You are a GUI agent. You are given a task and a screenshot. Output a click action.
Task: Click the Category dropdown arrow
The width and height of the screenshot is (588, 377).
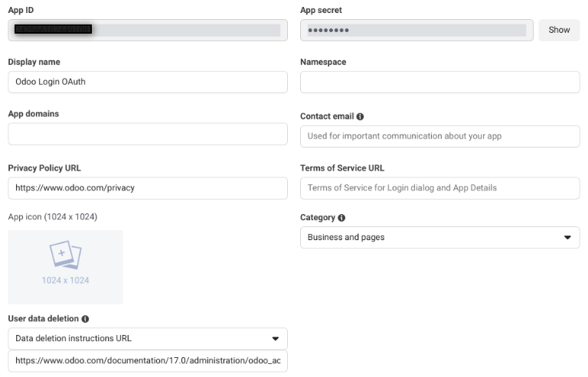(x=567, y=238)
